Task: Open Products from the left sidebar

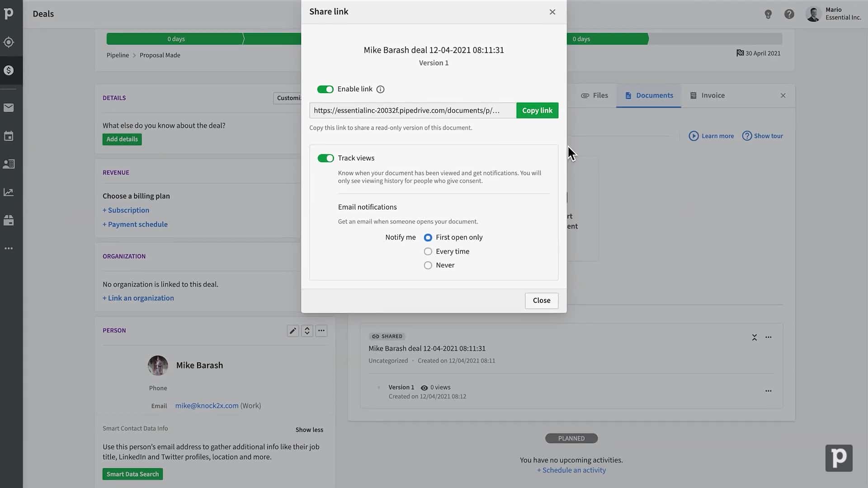Action: [9, 220]
